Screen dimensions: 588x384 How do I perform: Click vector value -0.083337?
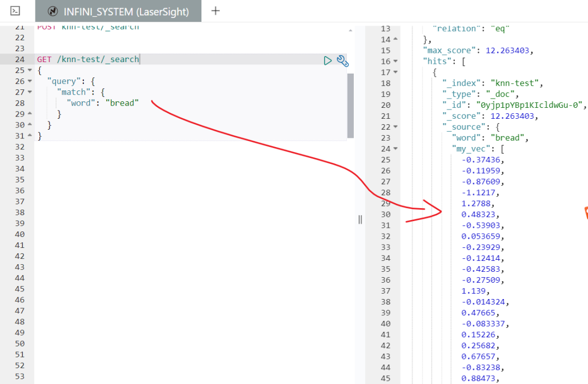coord(483,323)
